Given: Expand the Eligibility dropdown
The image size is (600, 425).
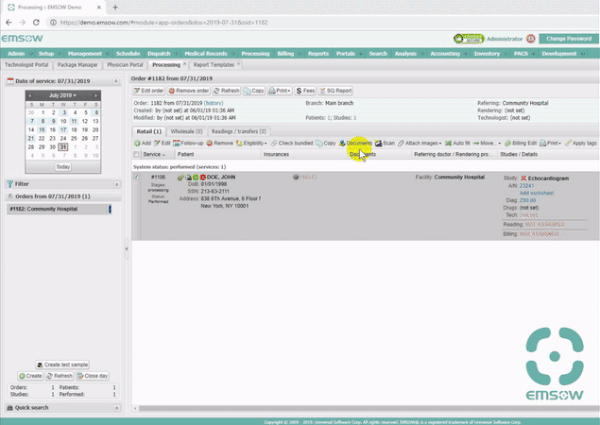Looking at the screenshot, I should click(x=251, y=143).
